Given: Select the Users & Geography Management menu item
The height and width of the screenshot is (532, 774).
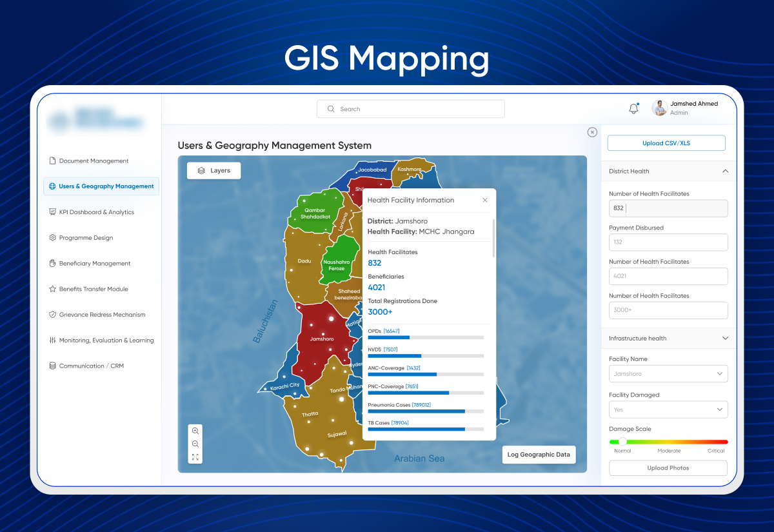Looking at the screenshot, I should tap(101, 186).
